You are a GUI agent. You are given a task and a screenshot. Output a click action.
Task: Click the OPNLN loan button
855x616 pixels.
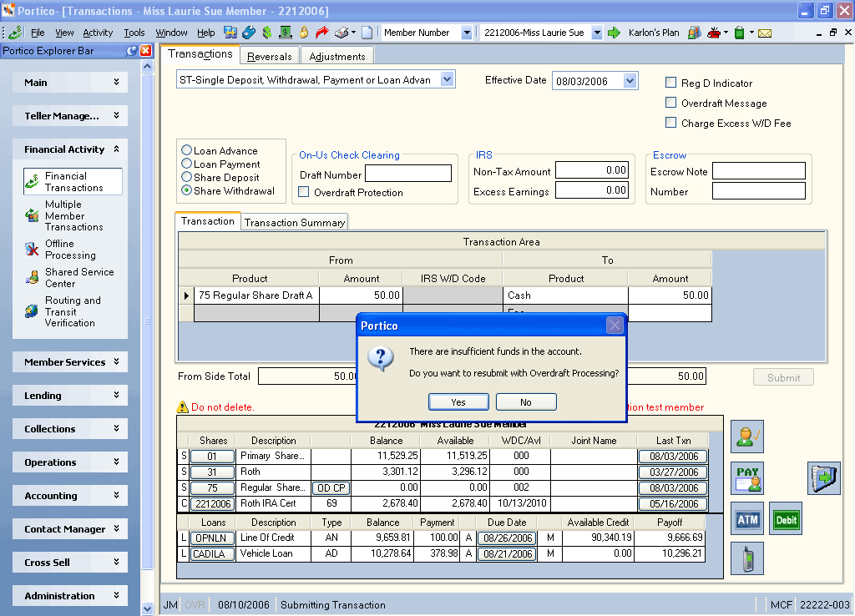pyautogui.click(x=212, y=538)
